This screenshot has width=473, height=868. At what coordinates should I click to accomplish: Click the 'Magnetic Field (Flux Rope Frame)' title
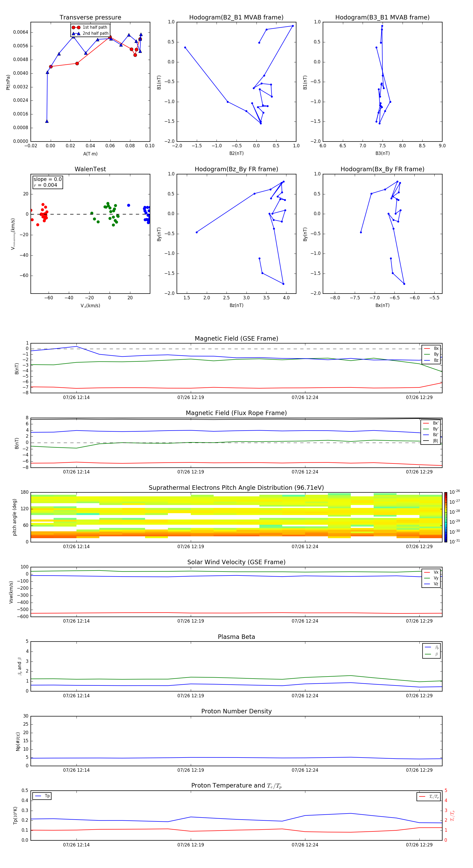click(236, 413)
